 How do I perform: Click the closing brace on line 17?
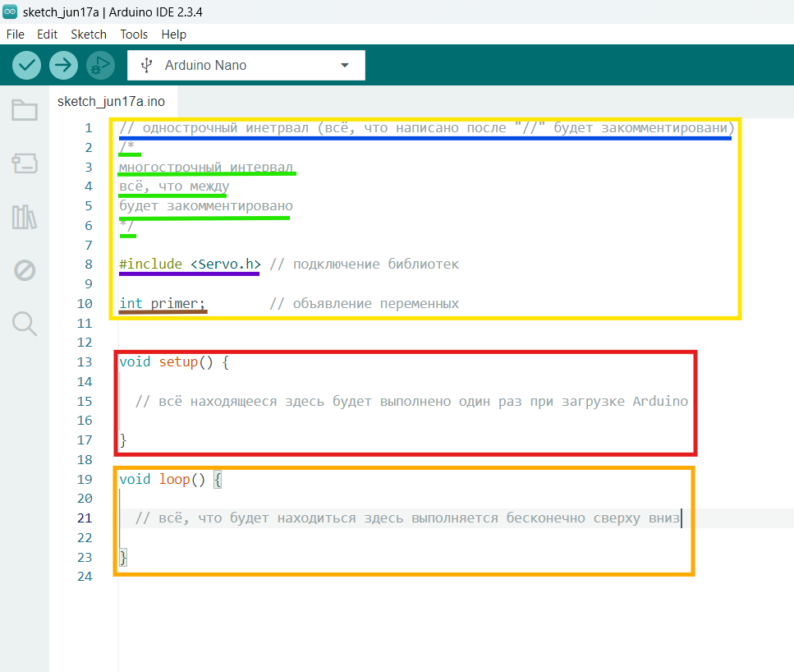tap(123, 440)
